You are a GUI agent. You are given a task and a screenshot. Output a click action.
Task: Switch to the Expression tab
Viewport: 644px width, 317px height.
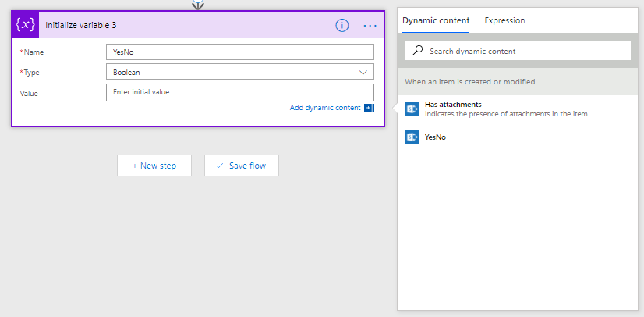(x=504, y=20)
